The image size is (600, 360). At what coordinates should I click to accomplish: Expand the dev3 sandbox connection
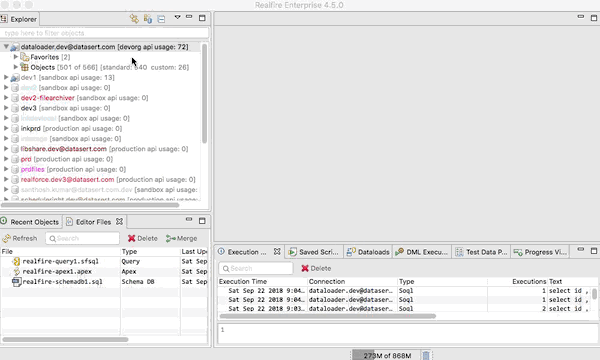point(6,108)
